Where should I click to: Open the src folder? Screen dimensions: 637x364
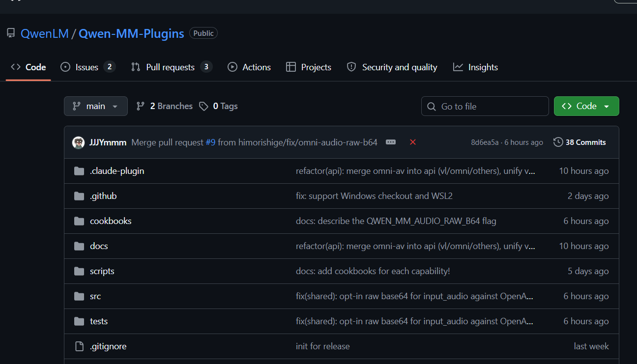95,296
